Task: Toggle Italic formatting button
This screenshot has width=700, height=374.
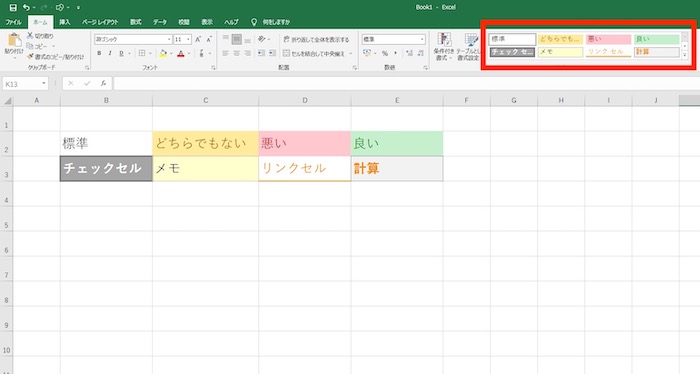Action: point(110,54)
